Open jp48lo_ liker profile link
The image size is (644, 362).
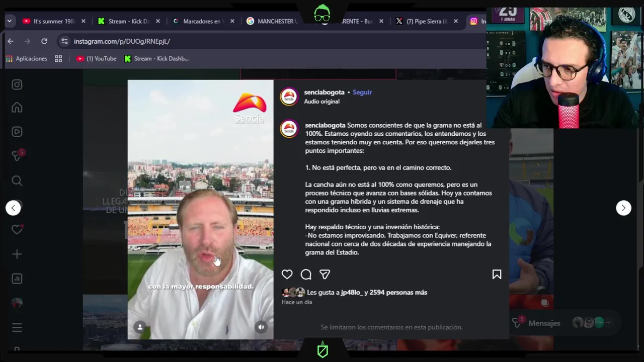point(352,293)
